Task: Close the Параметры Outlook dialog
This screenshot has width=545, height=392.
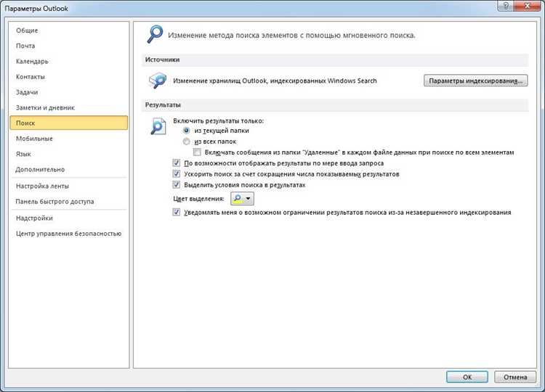Action: [x=528, y=6]
